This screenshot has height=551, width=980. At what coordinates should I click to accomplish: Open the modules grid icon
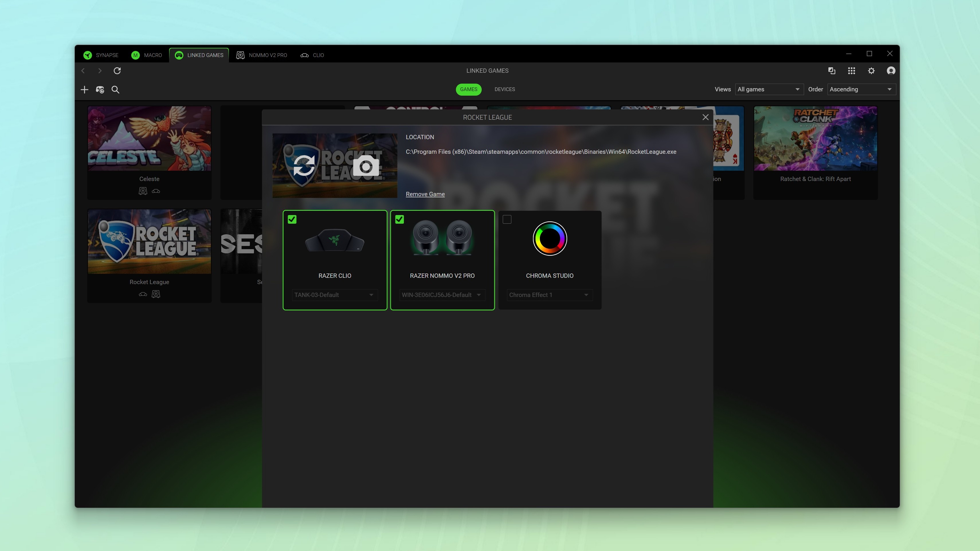coord(851,71)
